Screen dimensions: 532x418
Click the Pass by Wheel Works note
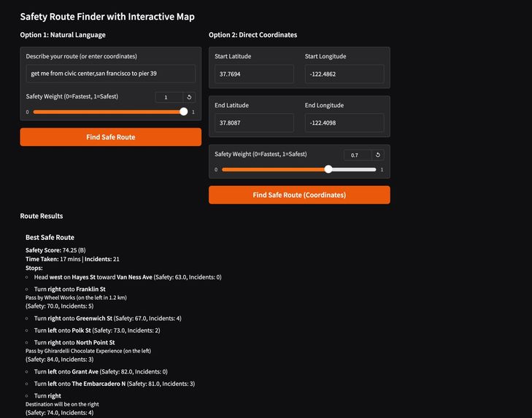coord(76,298)
